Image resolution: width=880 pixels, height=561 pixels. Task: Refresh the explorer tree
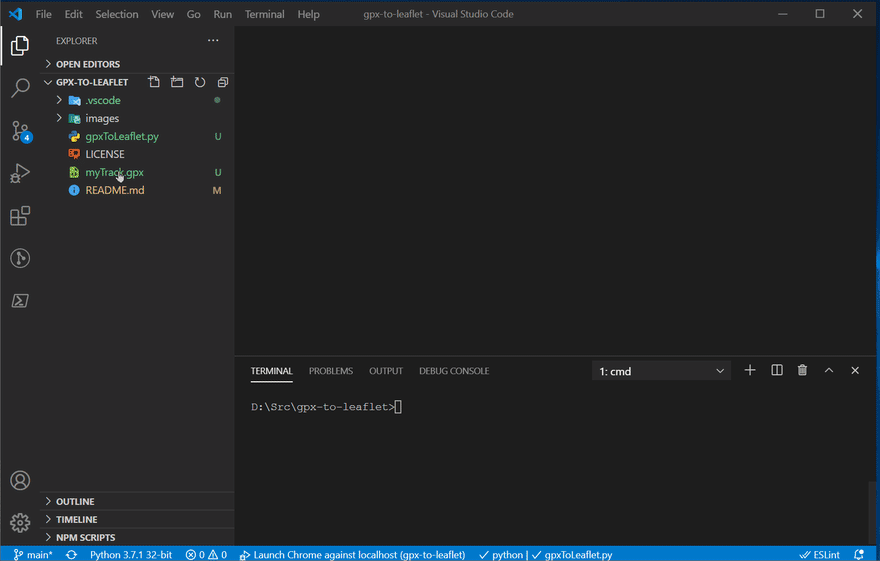pyautogui.click(x=200, y=82)
